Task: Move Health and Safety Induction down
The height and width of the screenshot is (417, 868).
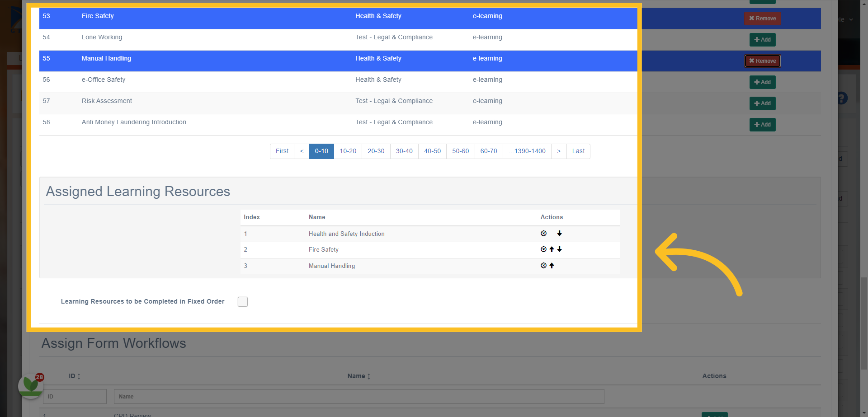Action: (560, 234)
